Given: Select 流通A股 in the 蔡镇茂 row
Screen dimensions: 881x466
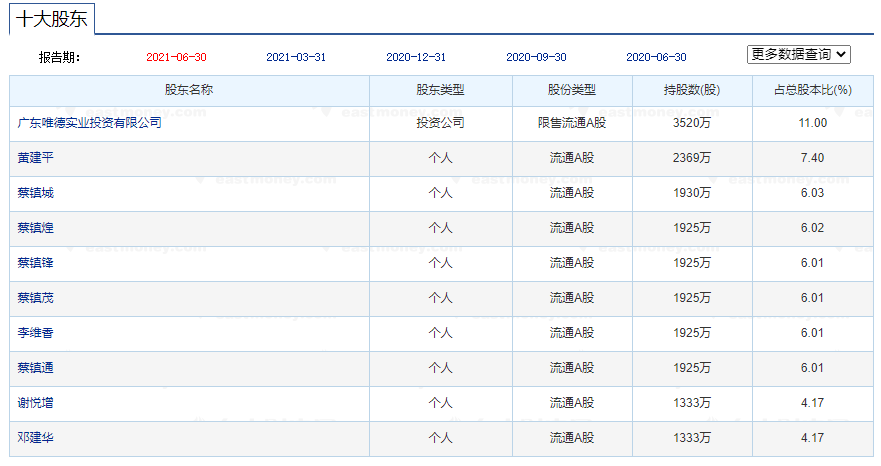Looking at the screenshot, I should click(x=572, y=298).
